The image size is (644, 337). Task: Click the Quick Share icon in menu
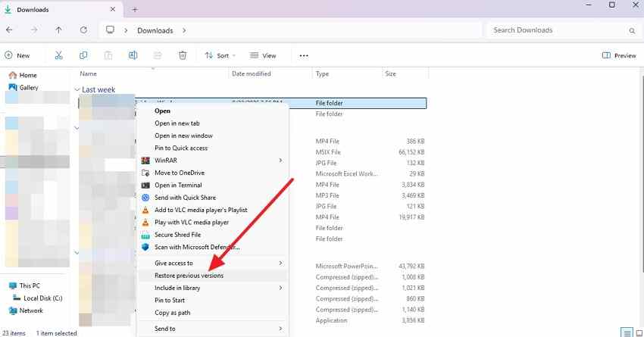(x=145, y=198)
